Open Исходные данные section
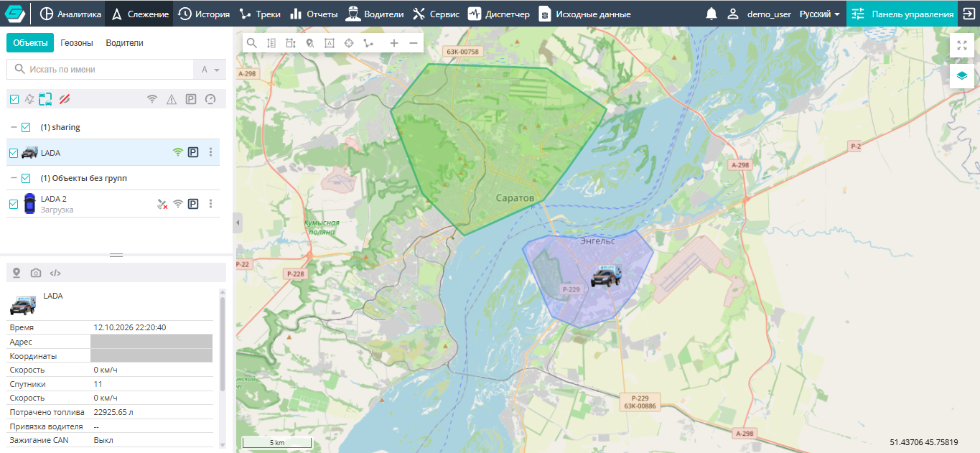This screenshot has height=453, width=980. pos(584,14)
